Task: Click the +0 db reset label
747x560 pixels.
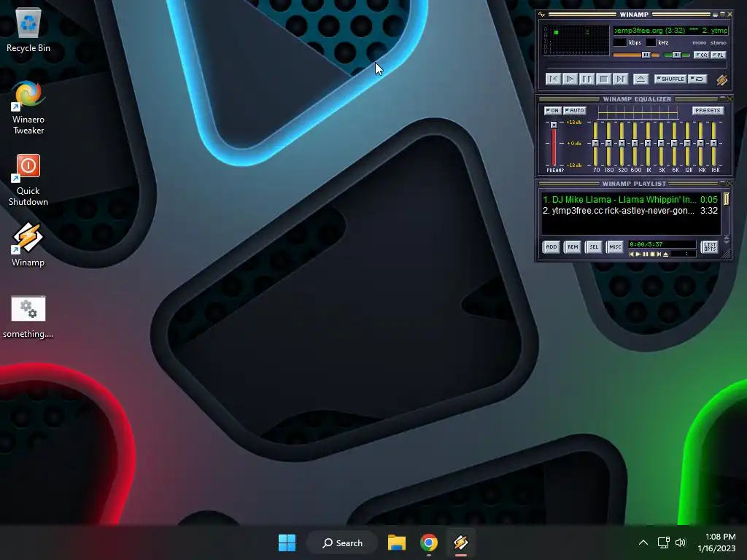Action: coord(574,144)
